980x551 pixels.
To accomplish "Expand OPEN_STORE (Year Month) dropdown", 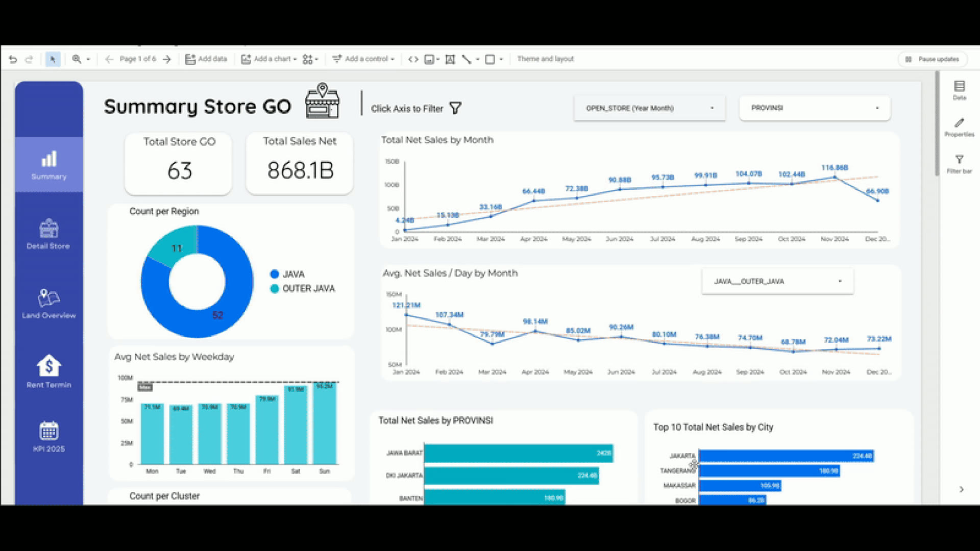I will (x=649, y=108).
